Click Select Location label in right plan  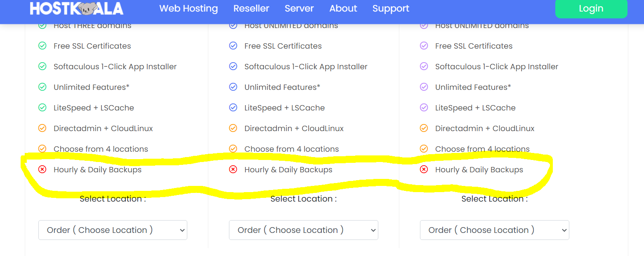pos(494,199)
